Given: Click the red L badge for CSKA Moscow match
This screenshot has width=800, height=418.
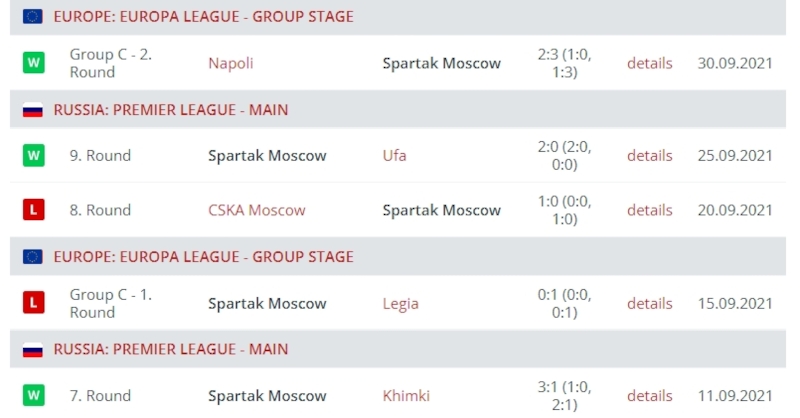Looking at the screenshot, I should (33, 210).
